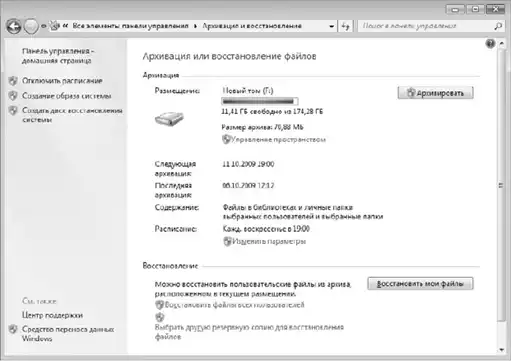Viewport: 511px width, 361px height.
Task: Click 'Отключить расписание' link
Action: 62,81
